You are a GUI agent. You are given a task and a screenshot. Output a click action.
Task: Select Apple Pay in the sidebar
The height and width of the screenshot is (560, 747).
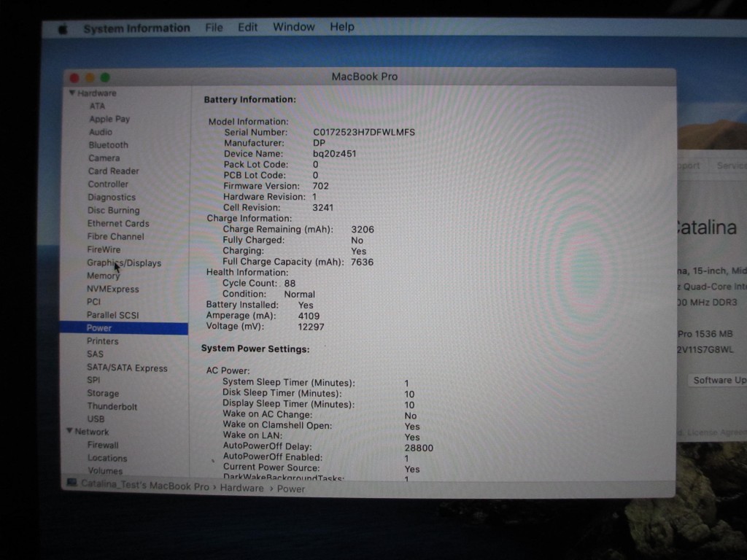click(109, 119)
